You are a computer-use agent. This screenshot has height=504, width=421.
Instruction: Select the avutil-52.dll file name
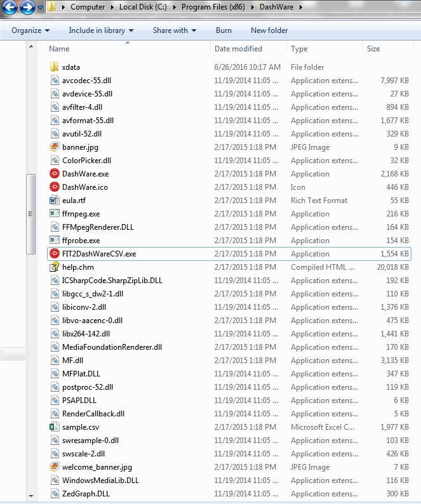[x=82, y=134]
